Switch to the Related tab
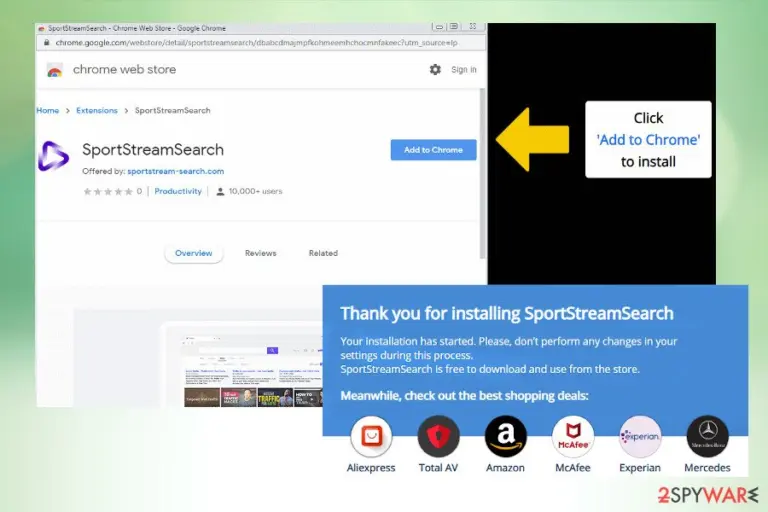This screenshot has height=512, width=768. pos(323,253)
